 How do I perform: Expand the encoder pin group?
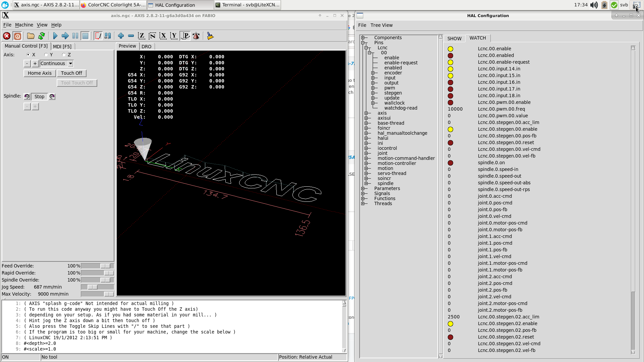pyautogui.click(x=373, y=73)
